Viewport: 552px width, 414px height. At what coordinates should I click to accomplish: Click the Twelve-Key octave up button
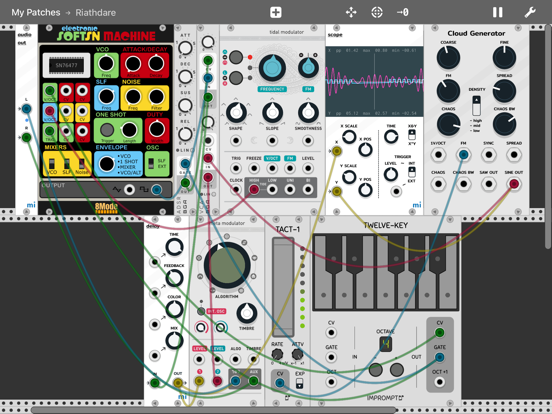[x=397, y=370]
